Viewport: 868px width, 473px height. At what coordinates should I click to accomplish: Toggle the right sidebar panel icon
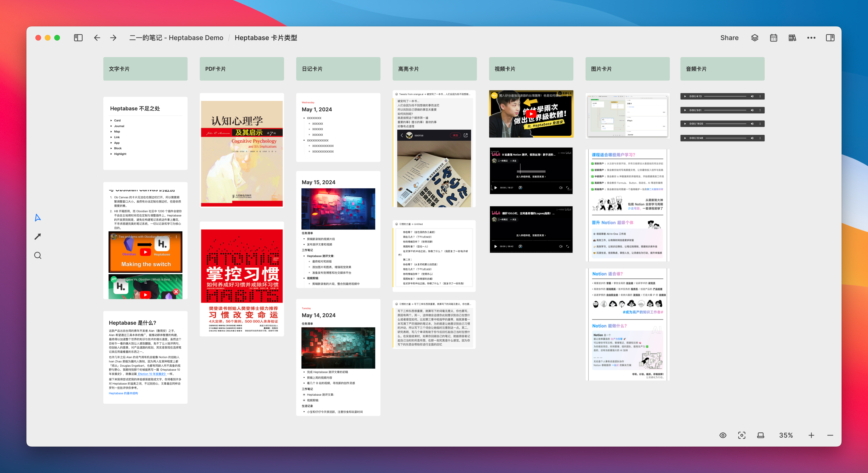830,38
